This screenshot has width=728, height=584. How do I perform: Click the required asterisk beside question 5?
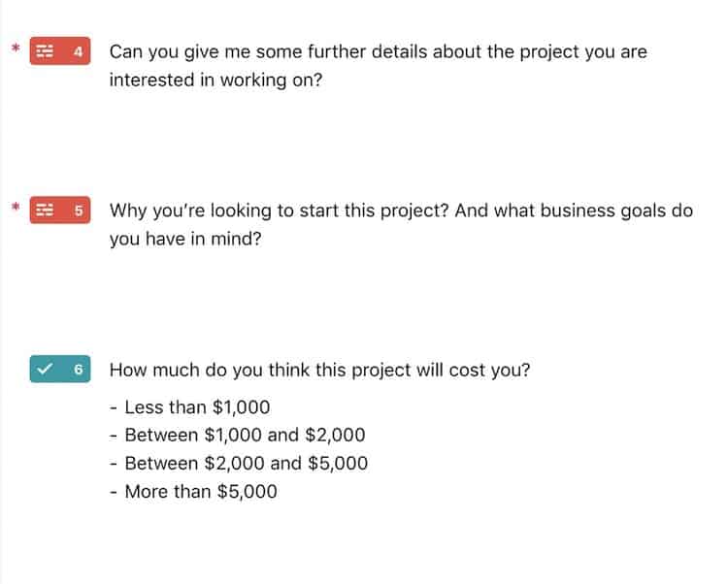[16, 207]
